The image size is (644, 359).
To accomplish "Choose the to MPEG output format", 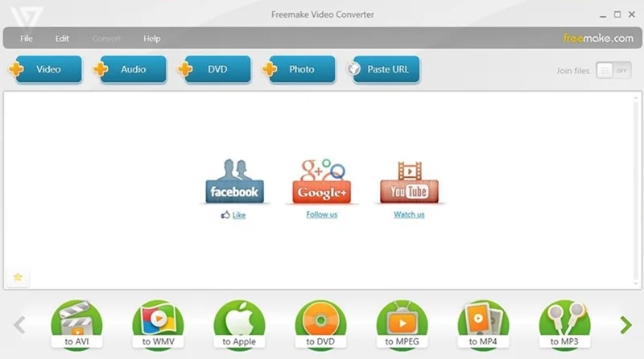I will 402,325.
